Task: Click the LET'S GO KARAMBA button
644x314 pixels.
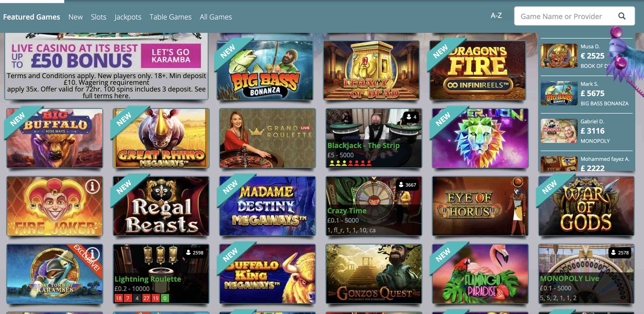Action: tap(171, 56)
